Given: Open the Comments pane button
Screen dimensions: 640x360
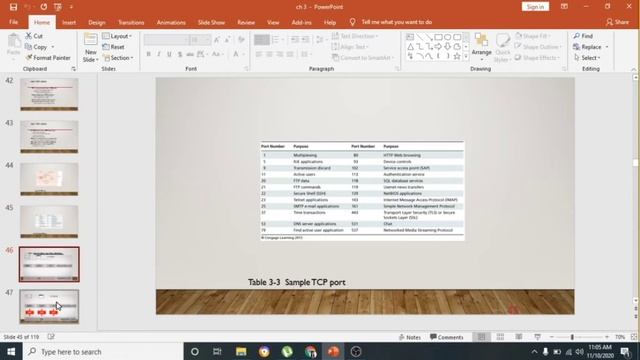Looking at the screenshot, I should pos(447,337).
